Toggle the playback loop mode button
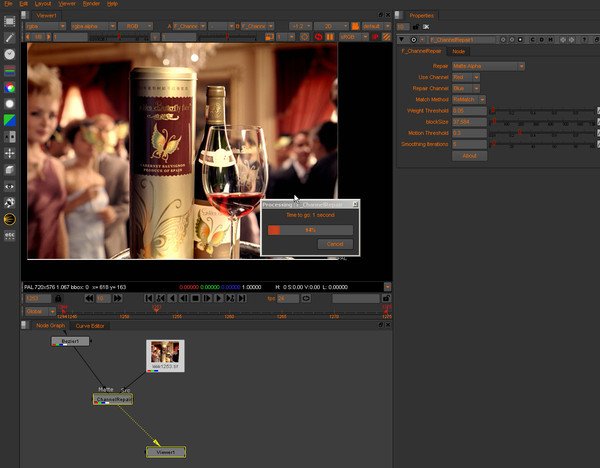The image size is (600, 468). click(x=306, y=298)
